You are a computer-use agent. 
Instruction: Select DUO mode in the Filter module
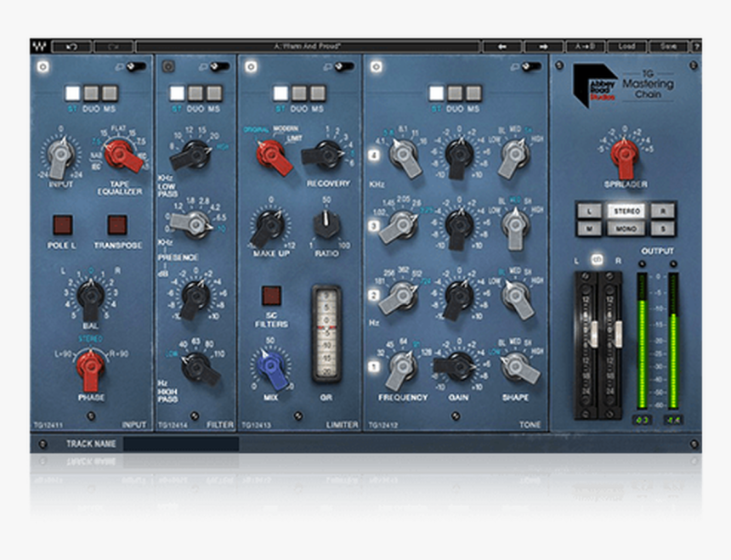click(195, 91)
